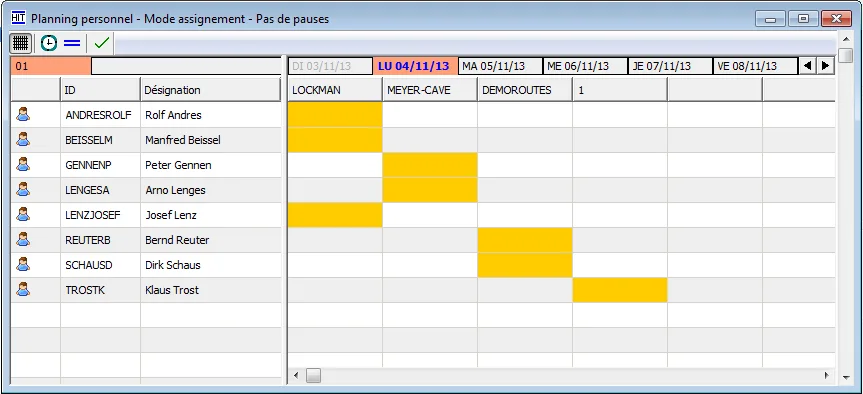The image size is (863, 394).
Task: Click the blue double-line toolbar icon
Action: 72,43
